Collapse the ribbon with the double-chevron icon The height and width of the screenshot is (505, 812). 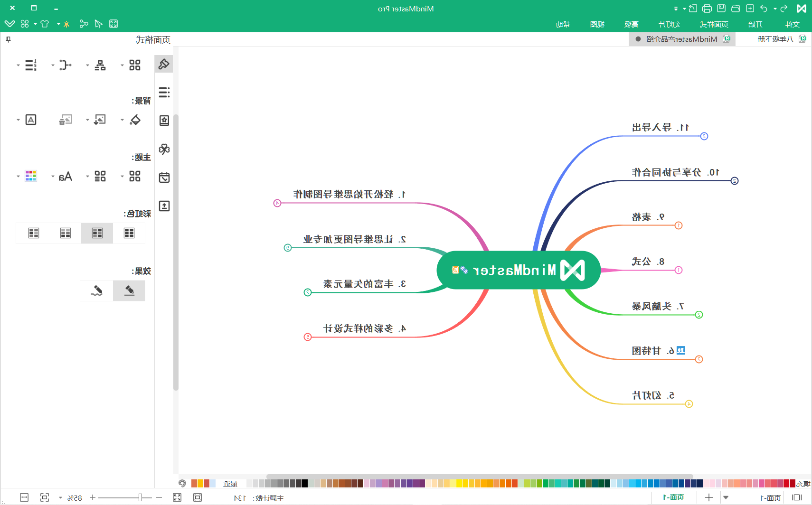click(9, 24)
